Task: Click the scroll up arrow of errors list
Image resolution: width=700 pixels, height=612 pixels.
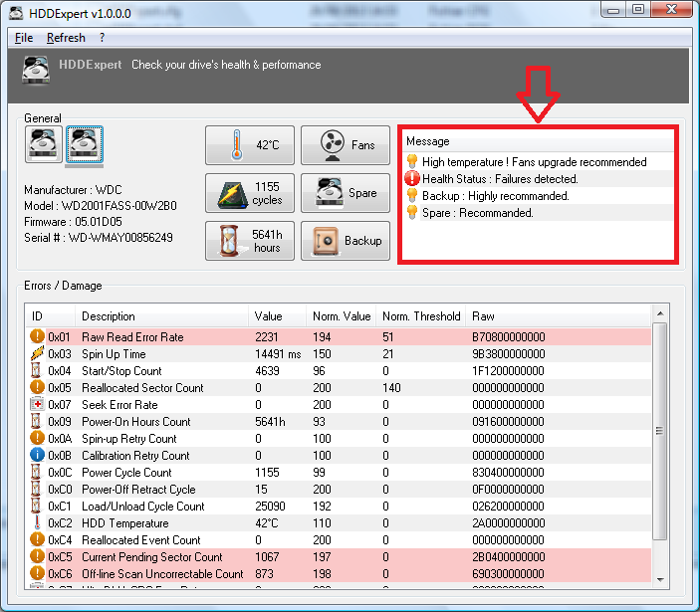Action: coord(660,314)
